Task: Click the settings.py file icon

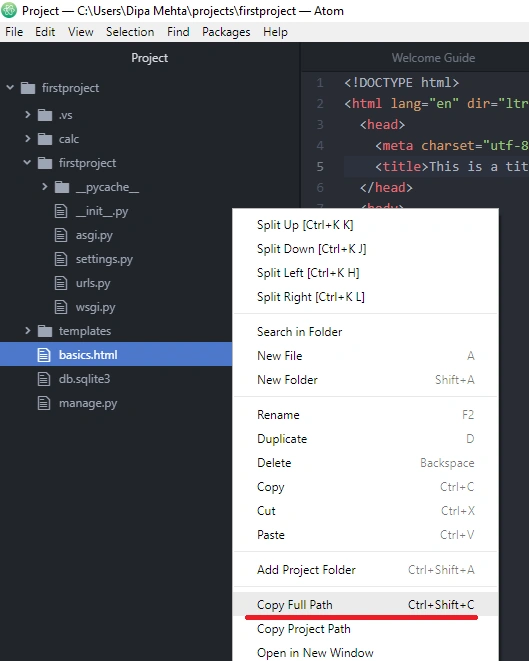Action: pyautogui.click(x=61, y=259)
